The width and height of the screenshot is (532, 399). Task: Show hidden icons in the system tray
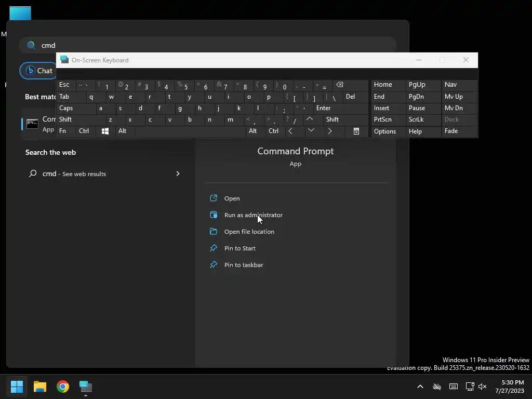coord(420,387)
